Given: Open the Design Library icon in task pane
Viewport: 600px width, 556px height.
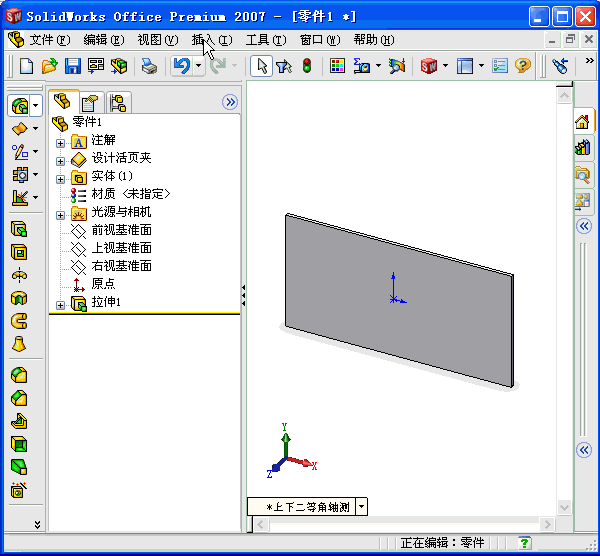Looking at the screenshot, I should click(x=582, y=147).
